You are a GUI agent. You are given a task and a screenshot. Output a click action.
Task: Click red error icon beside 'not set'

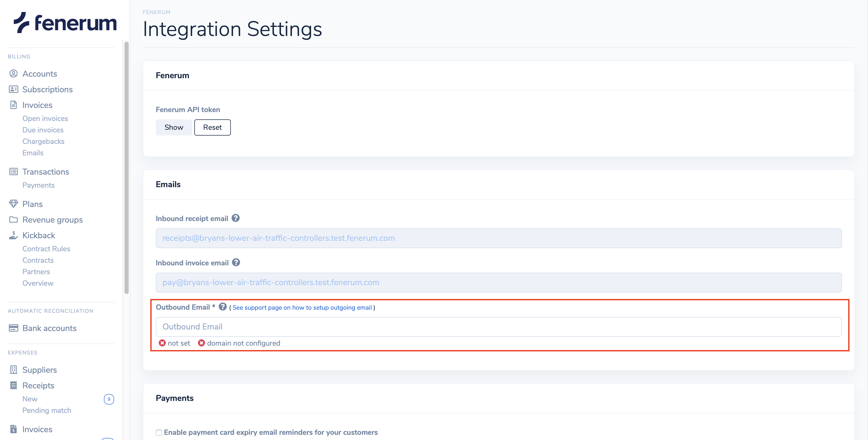click(162, 343)
